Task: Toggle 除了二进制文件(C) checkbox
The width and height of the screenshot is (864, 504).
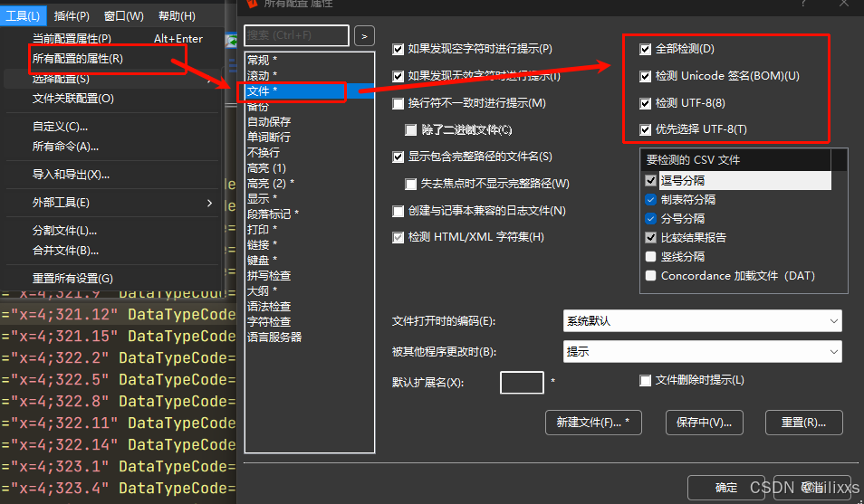Action: [410, 130]
